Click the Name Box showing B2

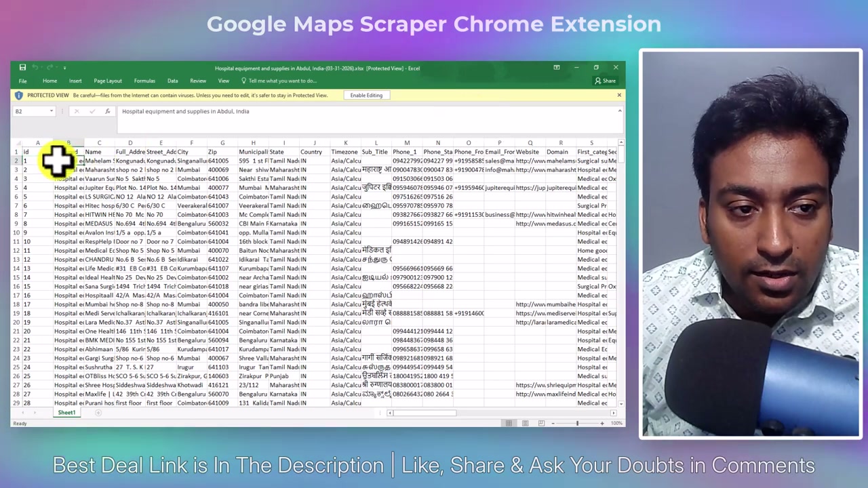pos(30,111)
